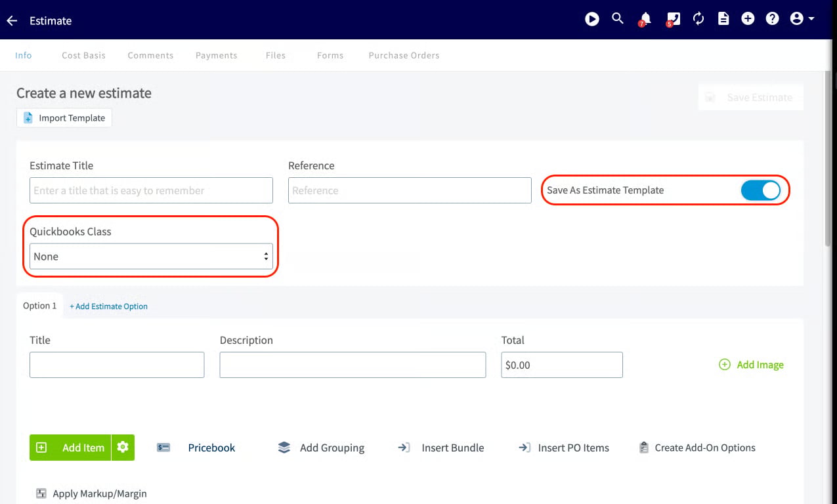Open the Comments tab
837x504 pixels.
point(151,56)
